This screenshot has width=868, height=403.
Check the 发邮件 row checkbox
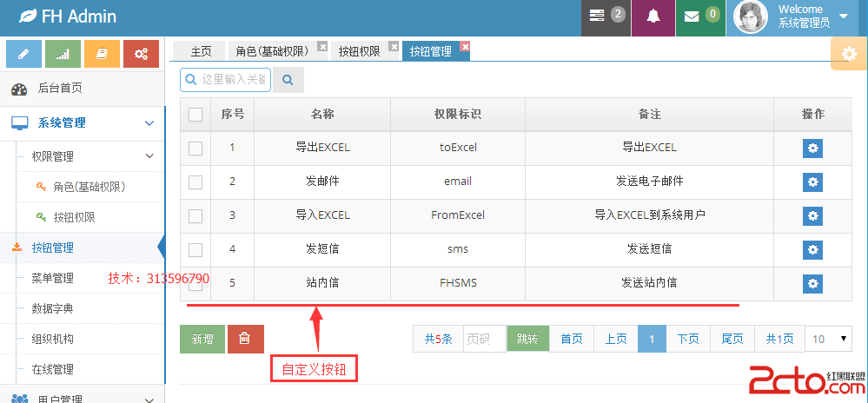[x=195, y=182]
